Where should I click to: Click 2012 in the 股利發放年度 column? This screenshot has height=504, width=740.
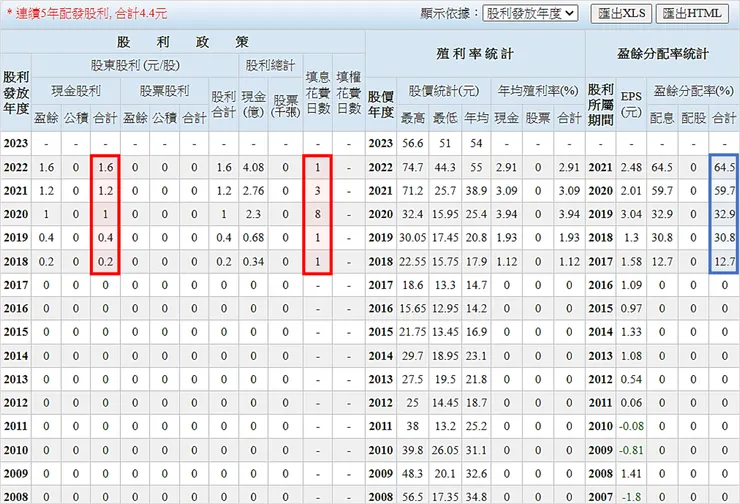[x=16, y=403]
